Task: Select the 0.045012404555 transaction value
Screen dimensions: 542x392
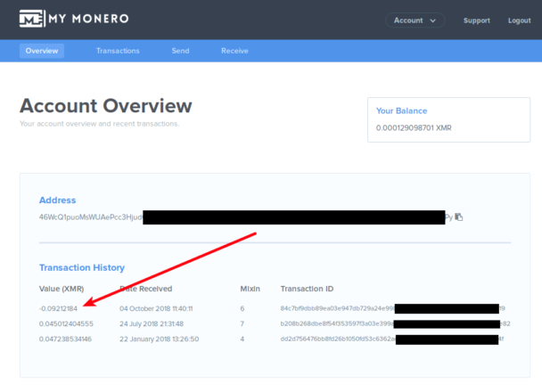Action: (x=66, y=324)
